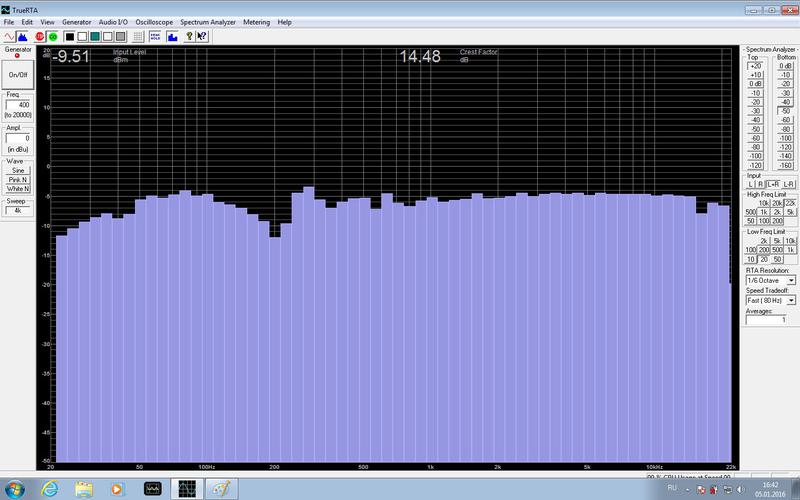
Task: Open the Spectrum Analyzer menu
Action: [208, 22]
